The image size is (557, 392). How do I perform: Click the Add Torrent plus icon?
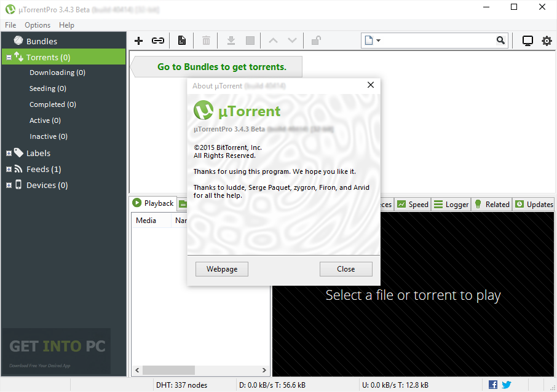[138, 41]
